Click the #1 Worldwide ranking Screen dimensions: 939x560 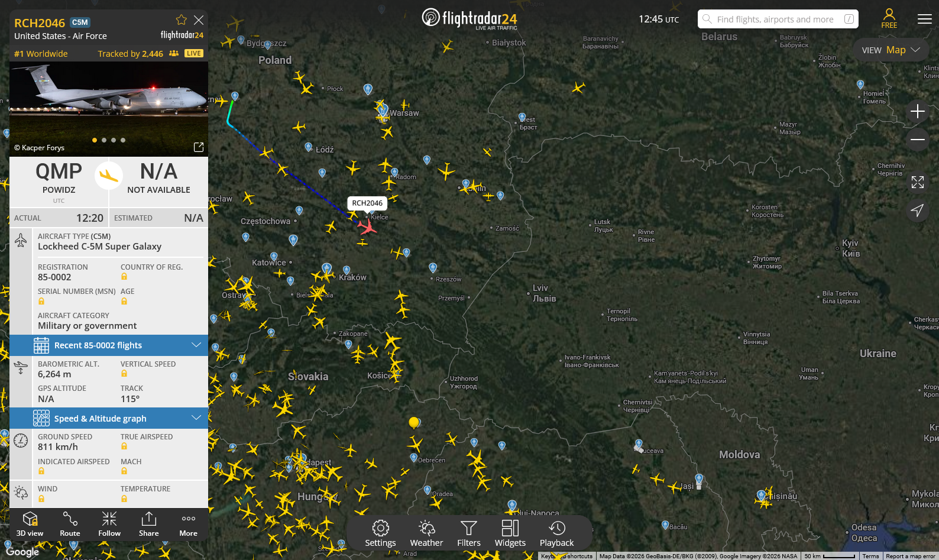tap(41, 54)
